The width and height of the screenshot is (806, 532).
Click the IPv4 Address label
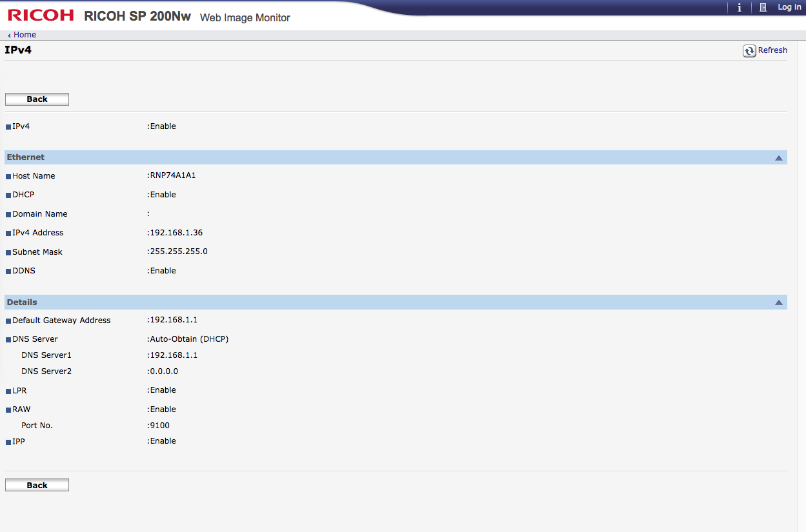[x=38, y=233]
